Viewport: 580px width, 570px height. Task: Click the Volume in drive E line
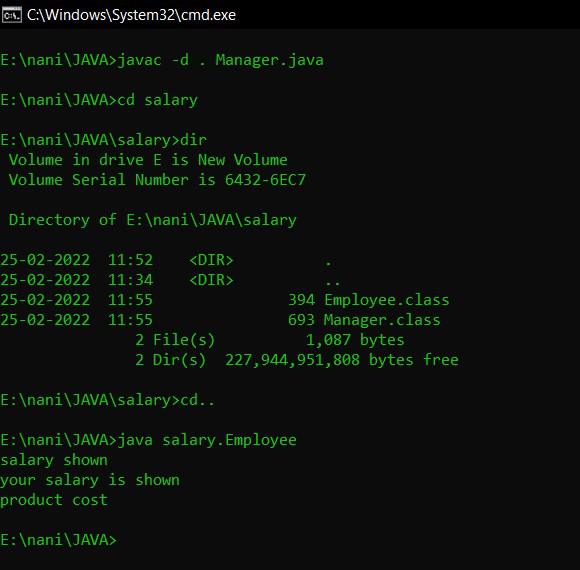pos(148,160)
